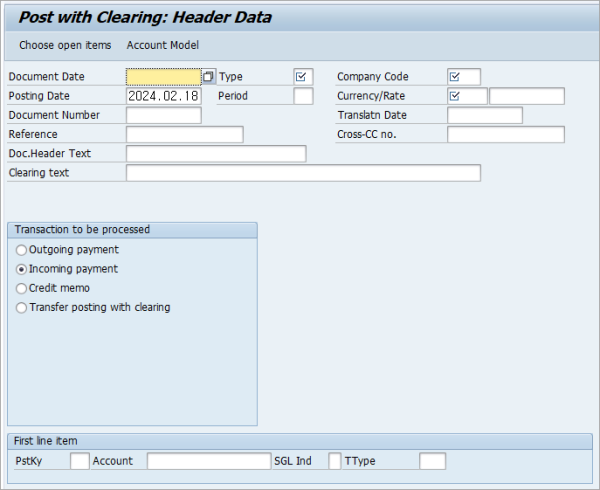Click the Type required field

(303, 77)
